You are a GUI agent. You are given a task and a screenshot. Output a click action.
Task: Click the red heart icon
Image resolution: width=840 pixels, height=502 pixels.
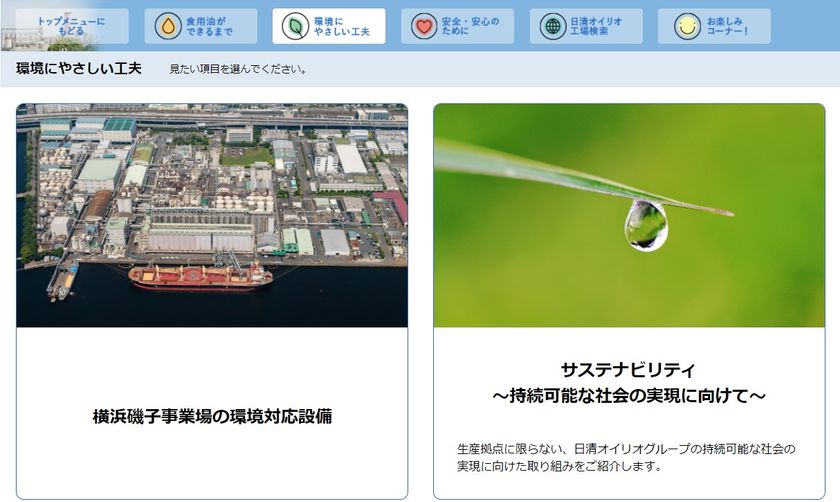tap(424, 26)
